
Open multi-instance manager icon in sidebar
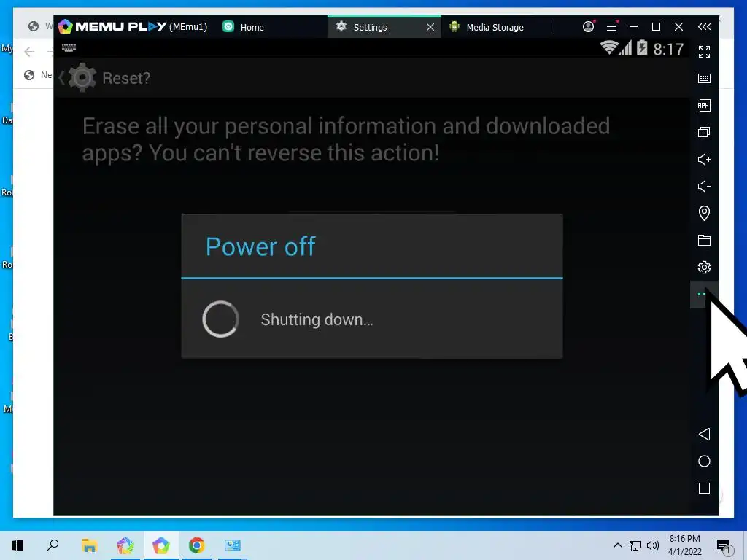[x=704, y=133]
